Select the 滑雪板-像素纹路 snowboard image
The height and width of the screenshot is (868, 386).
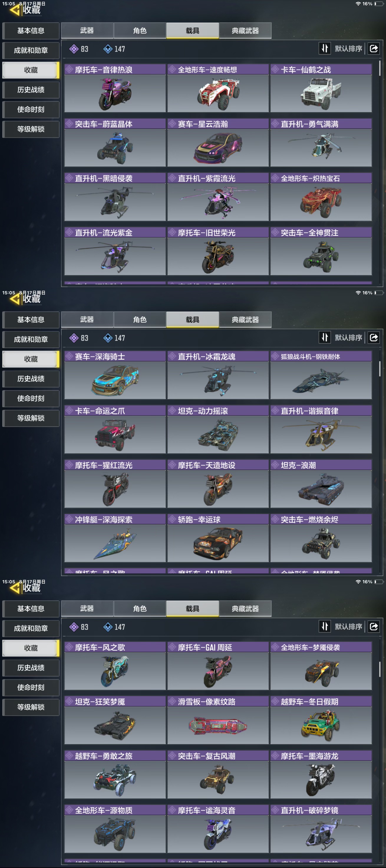pos(218,725)
